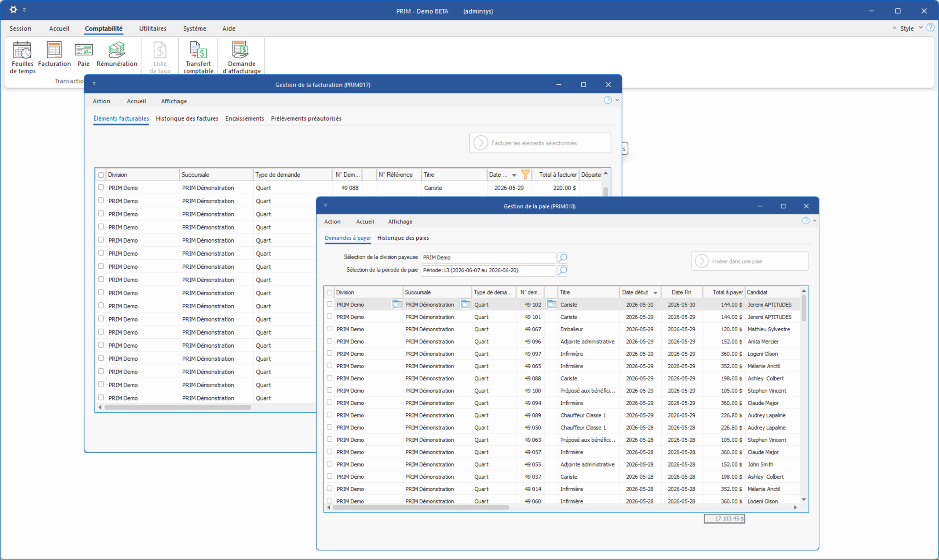Image resolution: width=939 pixels, height=560 pixels.
Task: Open the Paie module icon
Action: 83,54
